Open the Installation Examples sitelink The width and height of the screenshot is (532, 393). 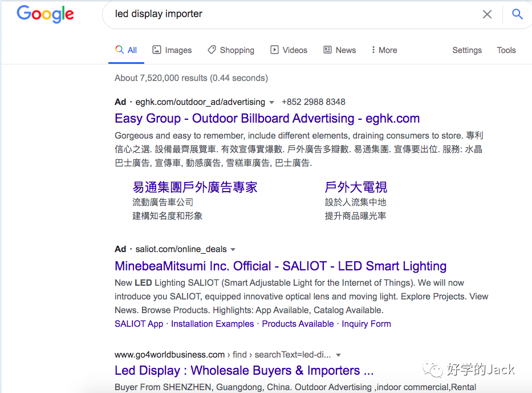(212, 324)
